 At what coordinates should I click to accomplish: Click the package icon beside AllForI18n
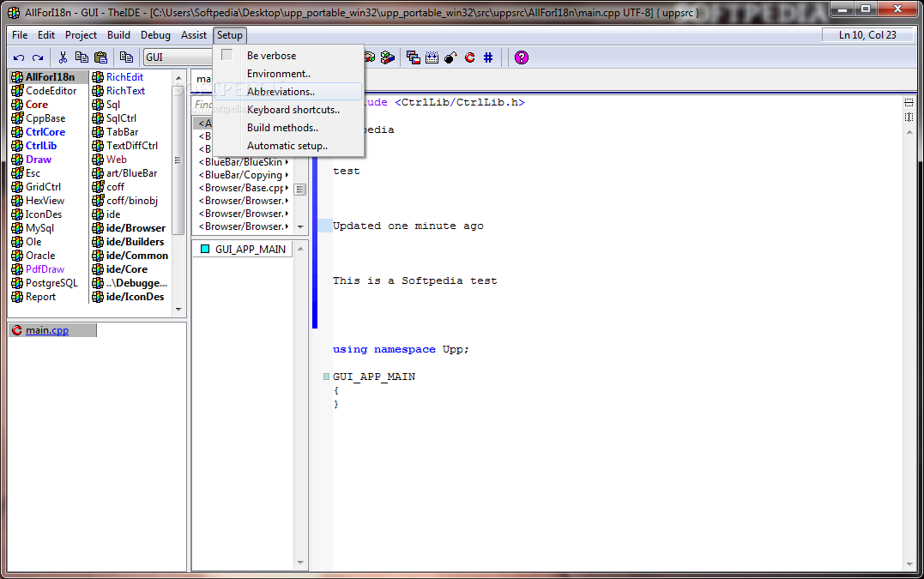coord(17,77)
